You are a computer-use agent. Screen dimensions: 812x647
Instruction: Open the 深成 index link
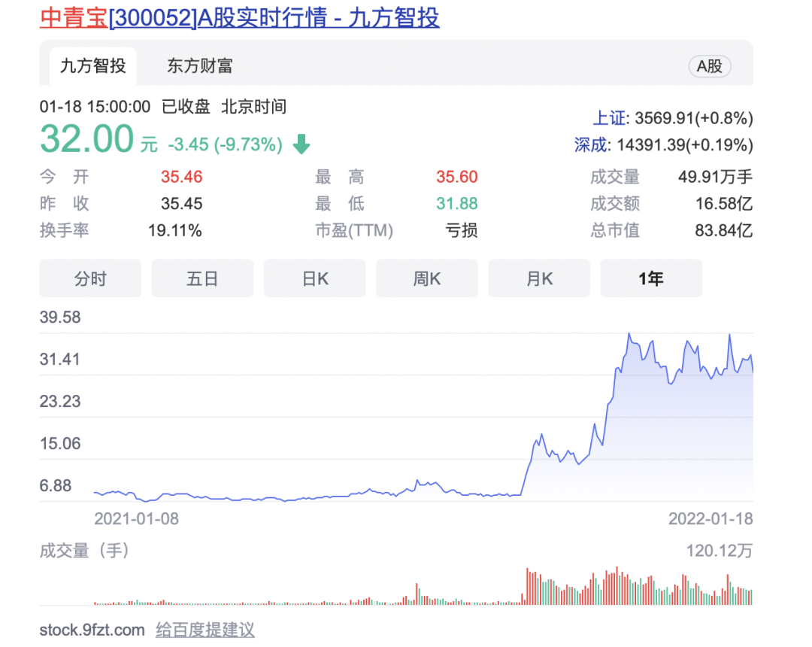[x=590, y=144]
